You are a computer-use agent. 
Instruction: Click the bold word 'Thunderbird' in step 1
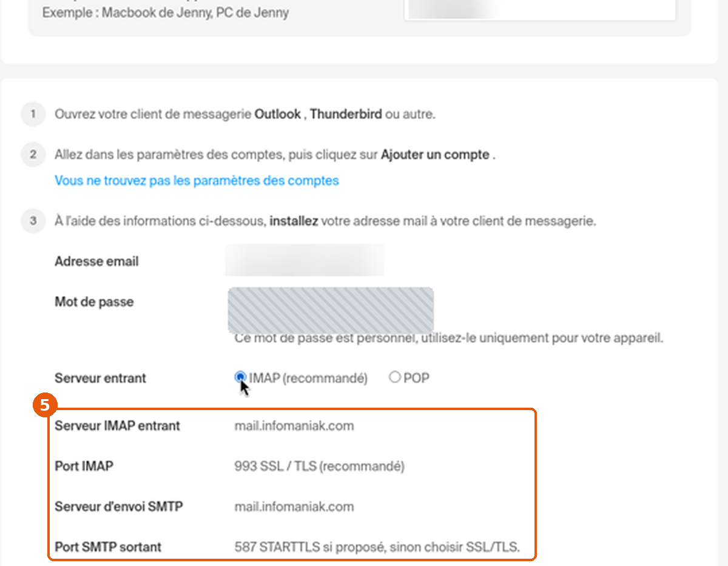[x=346, y=114]
